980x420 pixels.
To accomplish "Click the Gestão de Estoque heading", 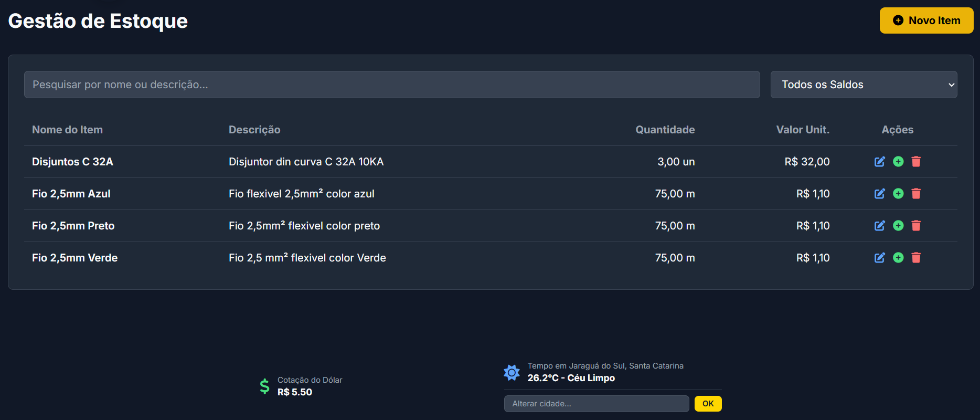I will tap(98, 21).
